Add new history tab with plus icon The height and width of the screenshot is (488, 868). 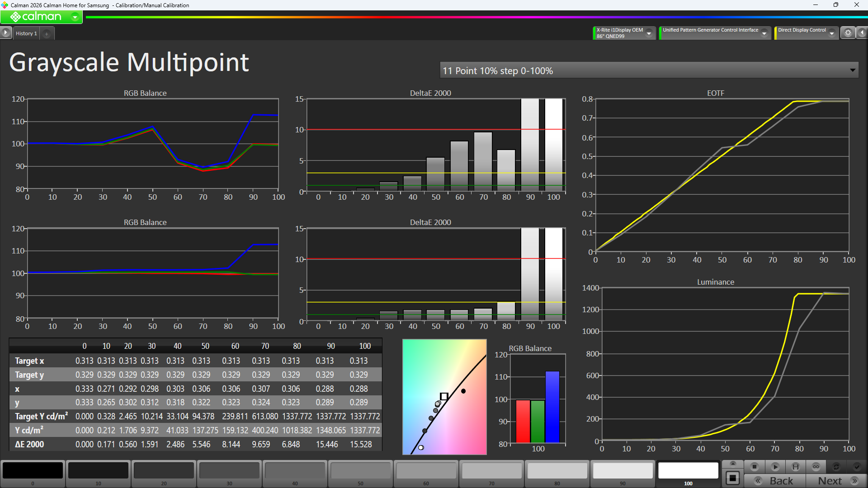47,33
